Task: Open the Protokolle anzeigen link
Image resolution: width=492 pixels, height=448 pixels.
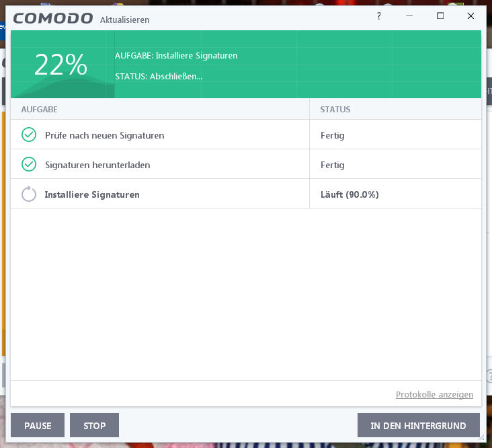Action: coord(435,394)
